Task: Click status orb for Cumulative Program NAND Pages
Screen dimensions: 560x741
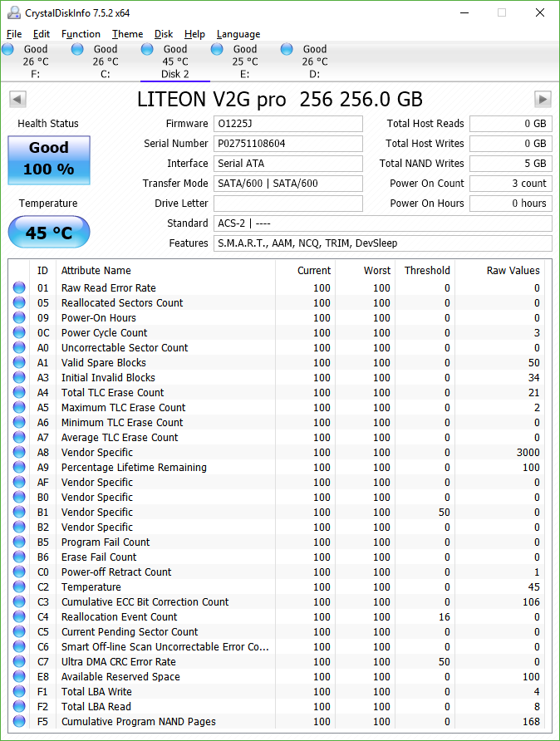Action: pos(19,721)
